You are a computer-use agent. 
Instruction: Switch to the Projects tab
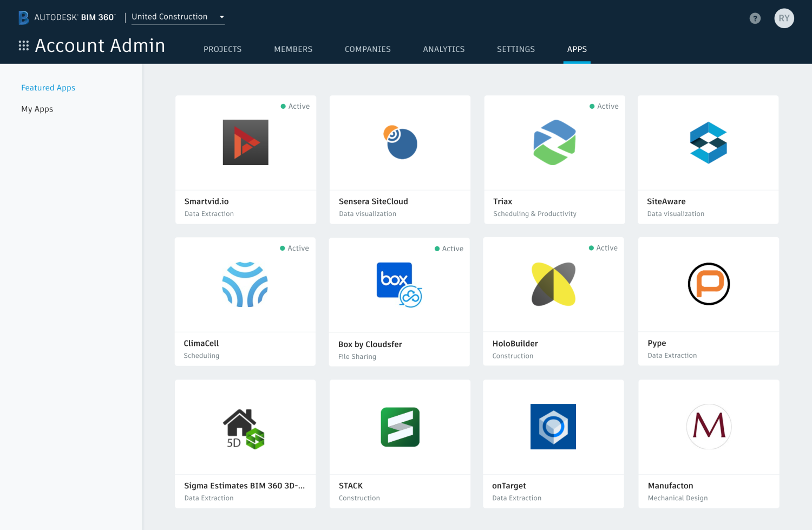coord(222,49)
